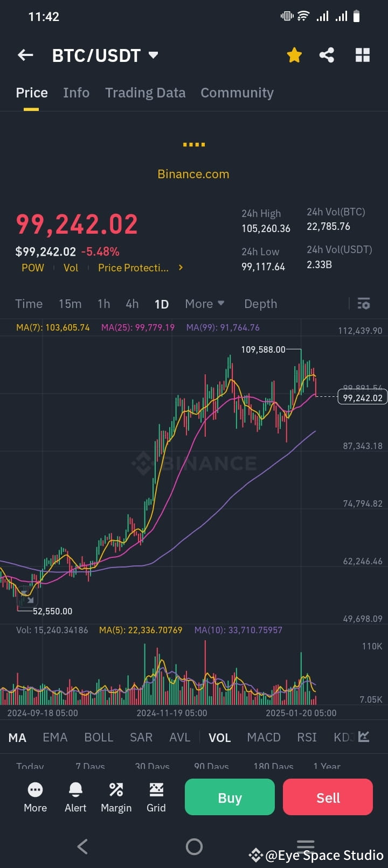Tap the More ellipsis icon in bottom bar

pyautogui.click(x=34, y=790)
